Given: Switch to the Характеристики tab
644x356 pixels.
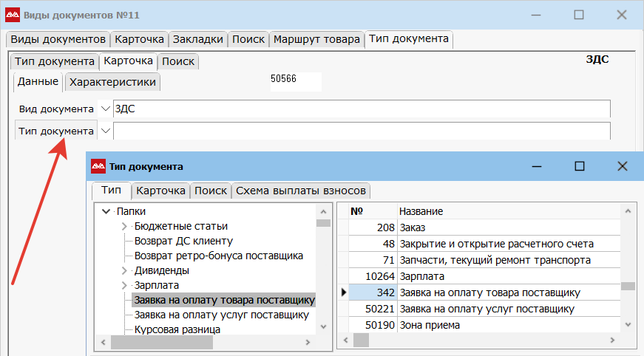Looking at the screenshot, I should 112,82.
